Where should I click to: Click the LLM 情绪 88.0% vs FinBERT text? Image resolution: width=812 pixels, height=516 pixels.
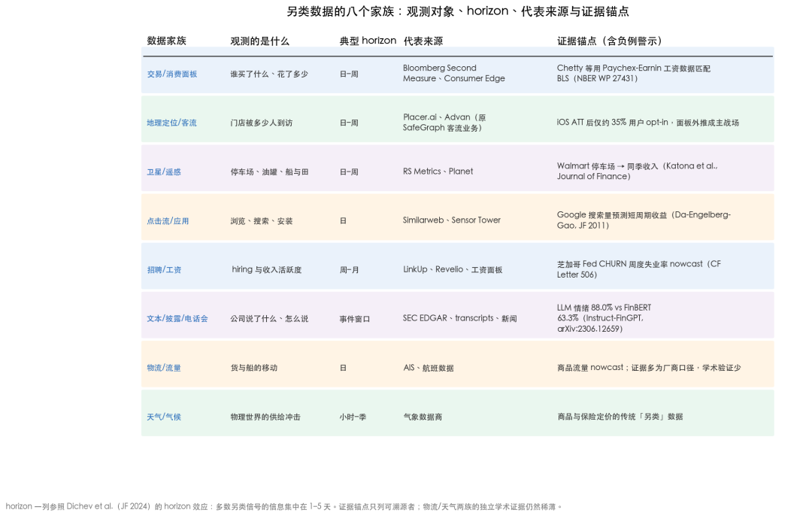[604, 318]
